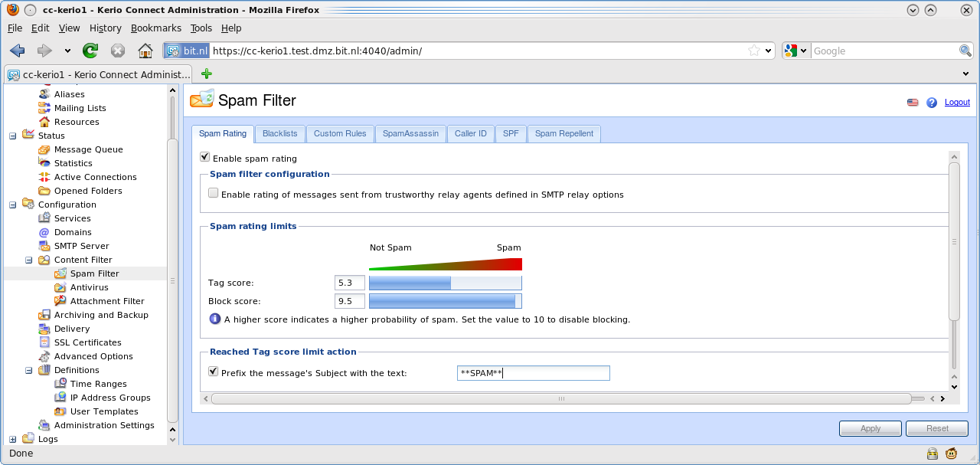Screen dimensions: 980x465
Task: Expand the Logs tree node
Action: [12, 439]
